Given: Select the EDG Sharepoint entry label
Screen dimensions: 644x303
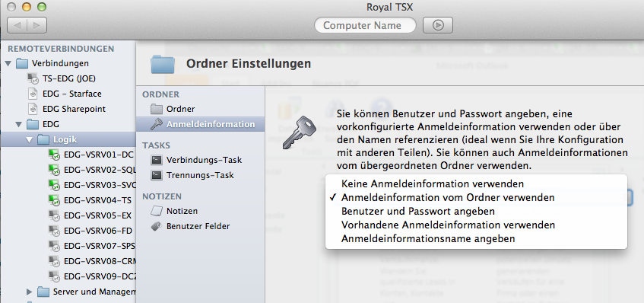Looking at the screenshot, I should click(74, 109).
